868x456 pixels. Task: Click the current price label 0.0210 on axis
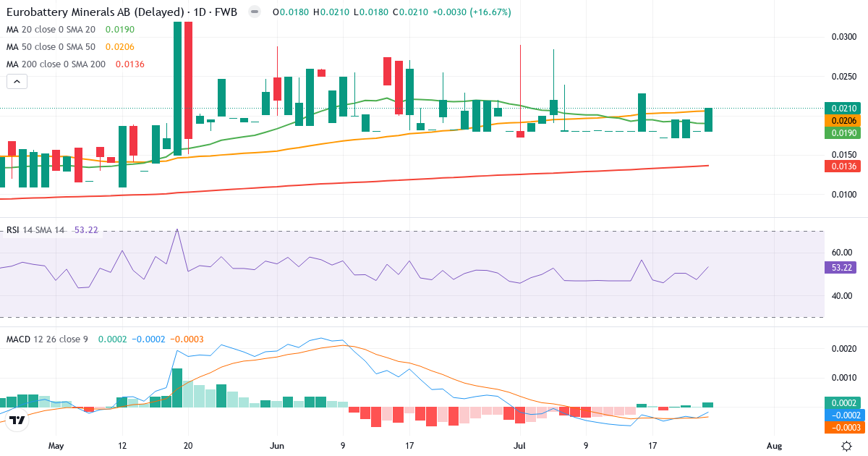click(843, 108)
